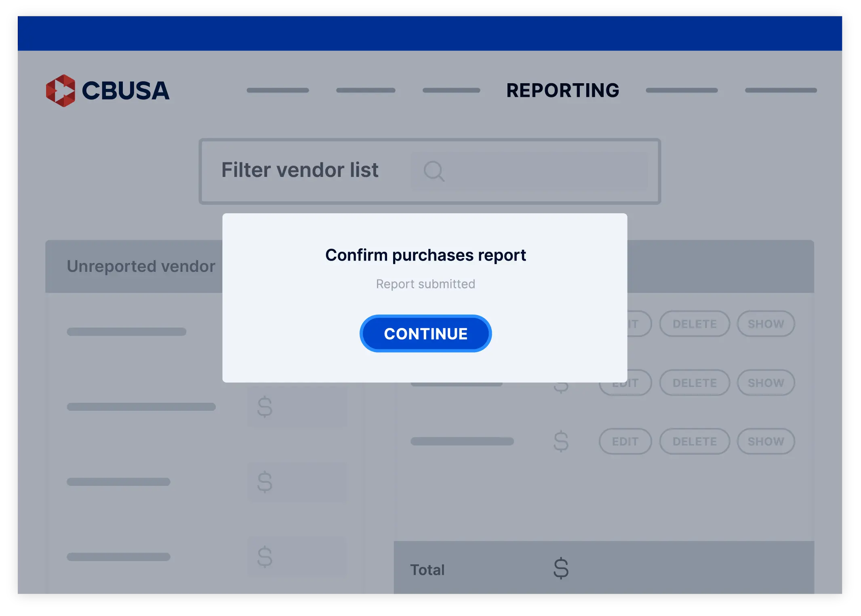Click the CONTINUE button in the dialog
The height and width of the screenshot is (616, 861).
pos(425,334)
